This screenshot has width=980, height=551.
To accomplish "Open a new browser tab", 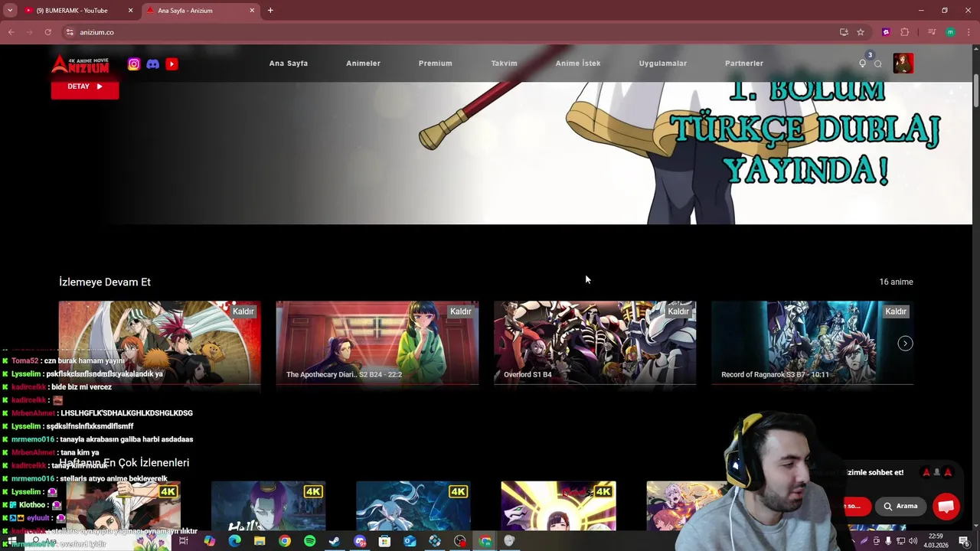I will tap(270, 11).
